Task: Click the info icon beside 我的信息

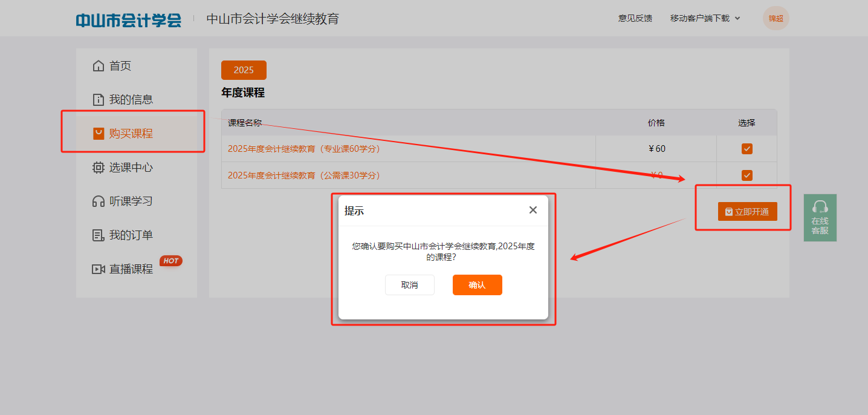Action: click(98, 100)
